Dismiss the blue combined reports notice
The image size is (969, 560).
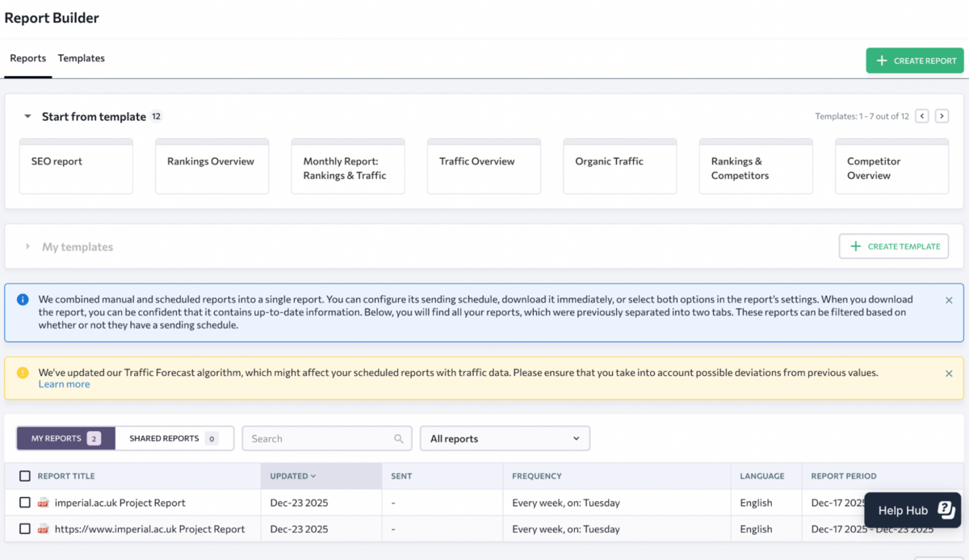coord(949,300)
